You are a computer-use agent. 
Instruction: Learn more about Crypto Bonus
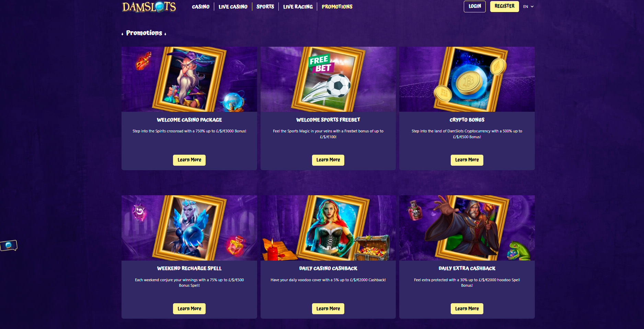pos(467,160)
